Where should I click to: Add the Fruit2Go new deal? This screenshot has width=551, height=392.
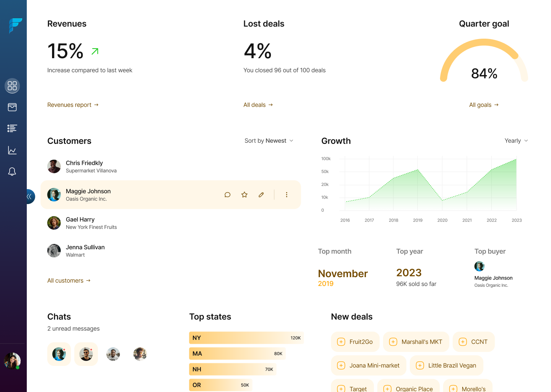355,342
